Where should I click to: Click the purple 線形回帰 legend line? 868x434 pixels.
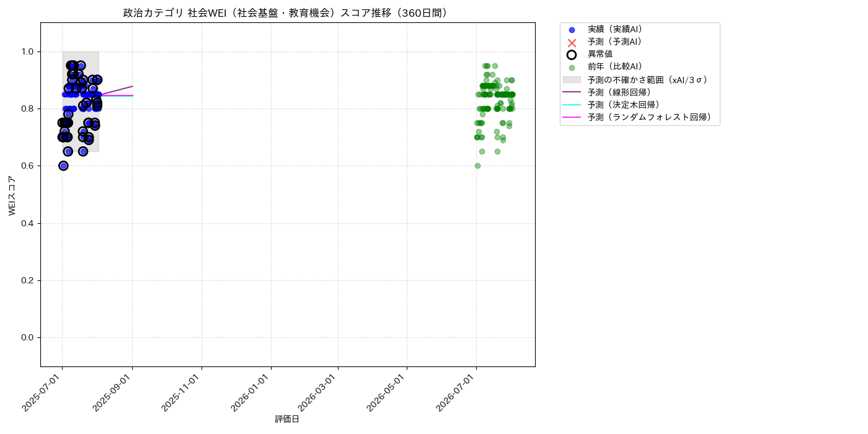click(x=572, y=92)
